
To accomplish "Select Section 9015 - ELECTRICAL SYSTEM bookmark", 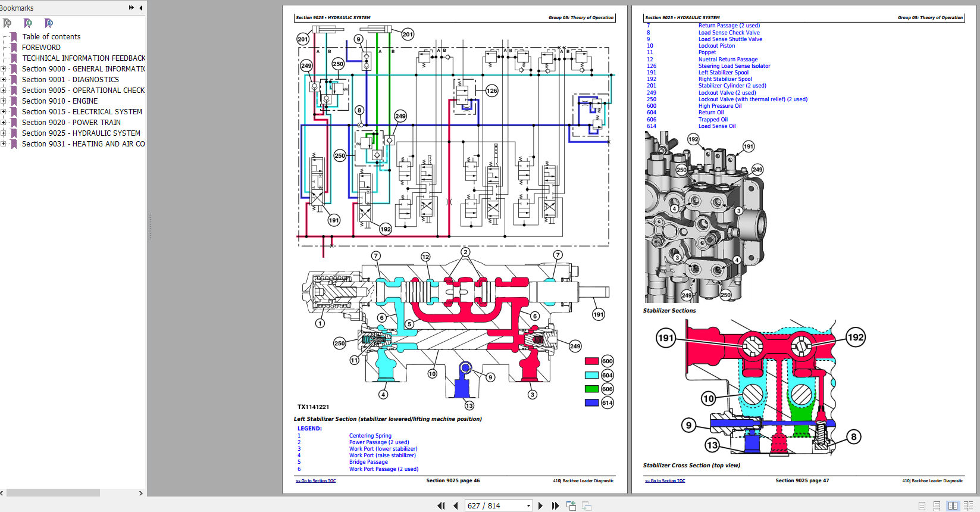I will pos(82,112).
